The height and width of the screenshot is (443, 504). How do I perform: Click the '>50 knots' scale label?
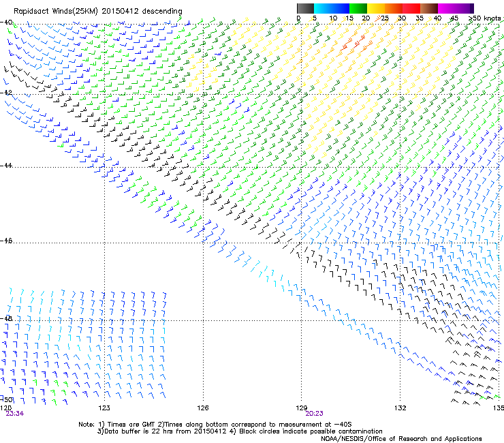point(484,18)
